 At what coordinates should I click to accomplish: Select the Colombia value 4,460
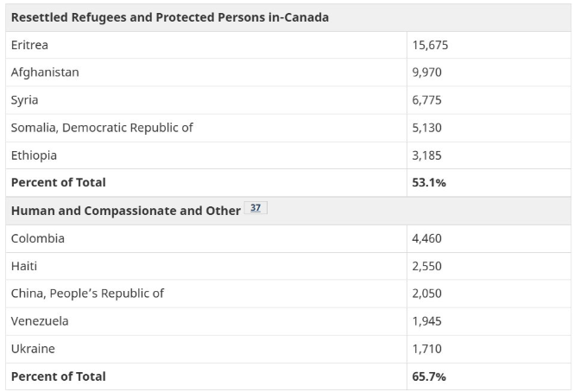click(x=426, y=238)
